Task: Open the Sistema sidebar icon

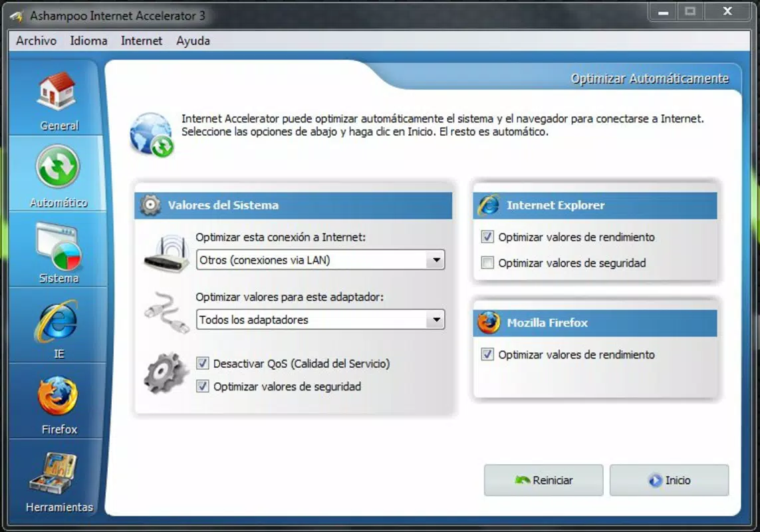Action: point(58,246)
